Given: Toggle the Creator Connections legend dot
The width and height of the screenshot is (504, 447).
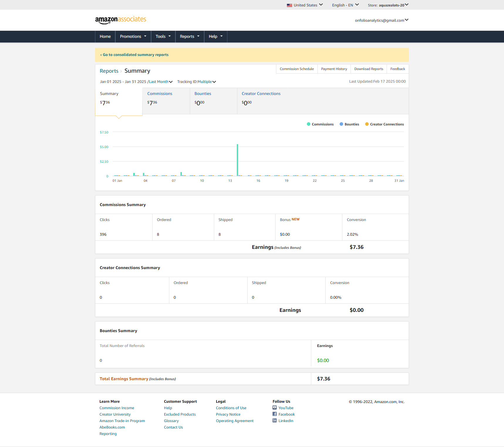Looking at the screenshot, I should 367,124.
